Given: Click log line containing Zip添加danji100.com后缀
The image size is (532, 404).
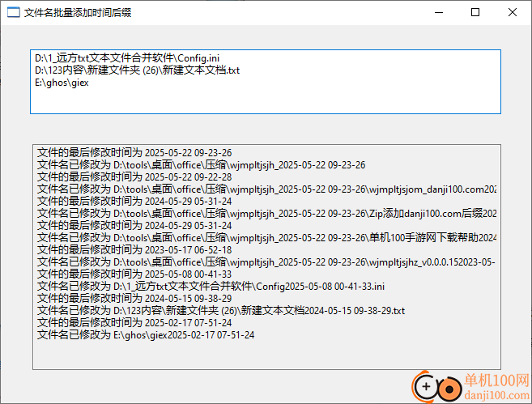Looking at the screenshot, I should coord(266,214).
